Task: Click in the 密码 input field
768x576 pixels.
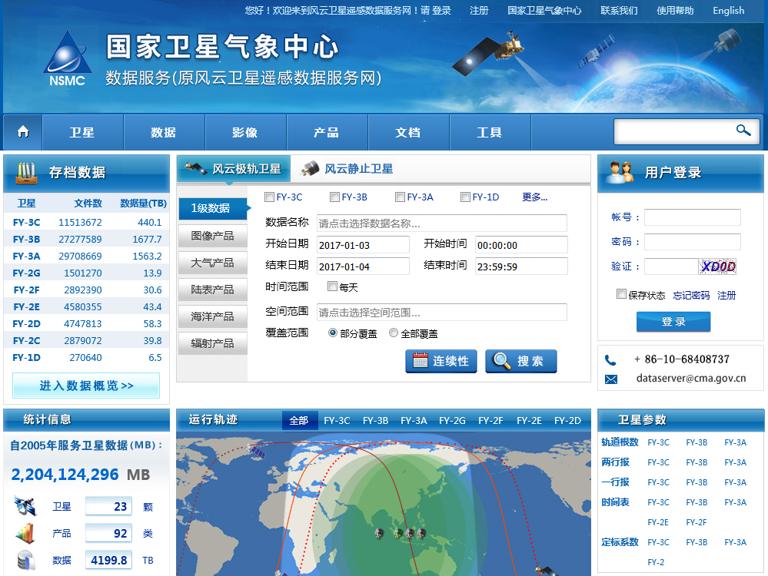Action: (x=692, y=241)
